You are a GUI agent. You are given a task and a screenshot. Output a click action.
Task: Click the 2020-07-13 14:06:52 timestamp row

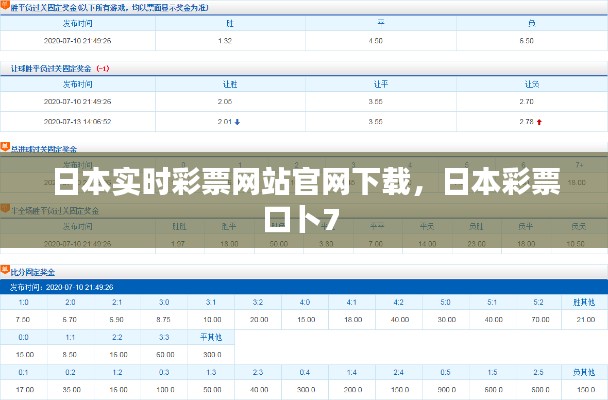click(x=78, y=122)
